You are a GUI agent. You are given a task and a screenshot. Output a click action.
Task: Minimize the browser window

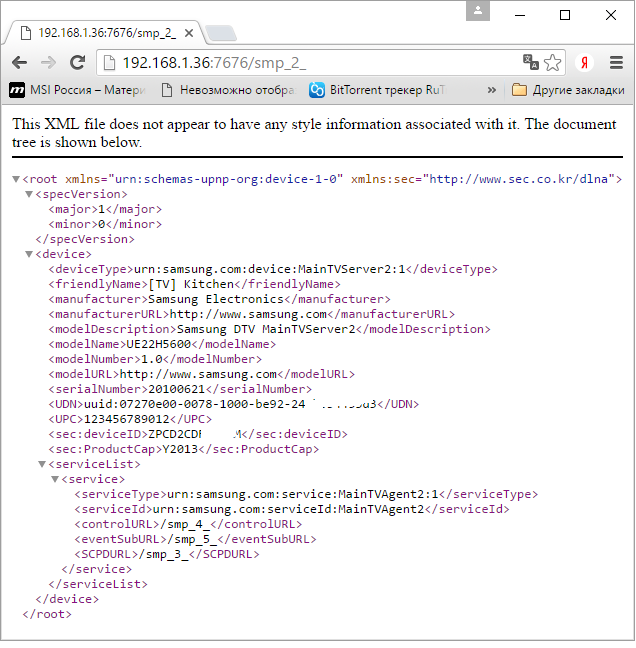coord(520,15)
